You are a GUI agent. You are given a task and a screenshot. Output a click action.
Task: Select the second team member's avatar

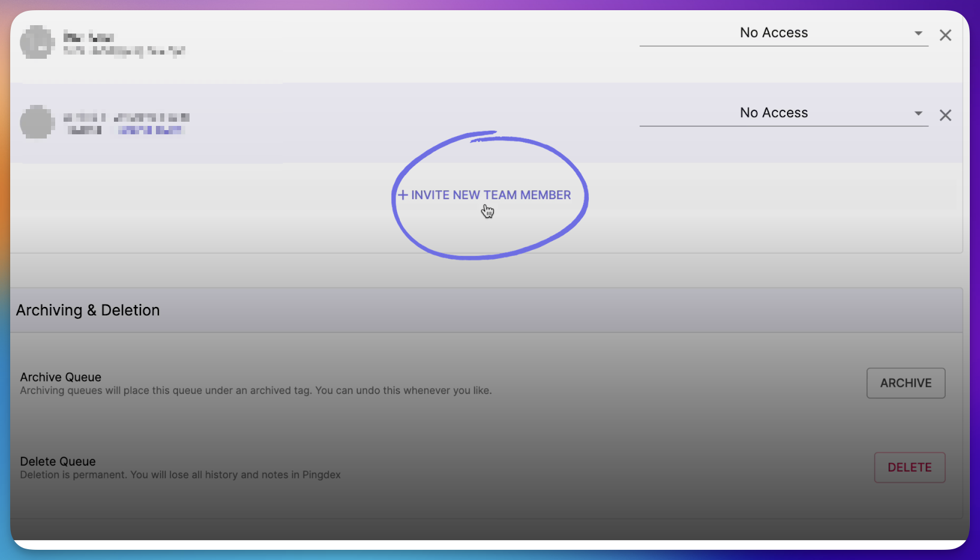(37, 122)
